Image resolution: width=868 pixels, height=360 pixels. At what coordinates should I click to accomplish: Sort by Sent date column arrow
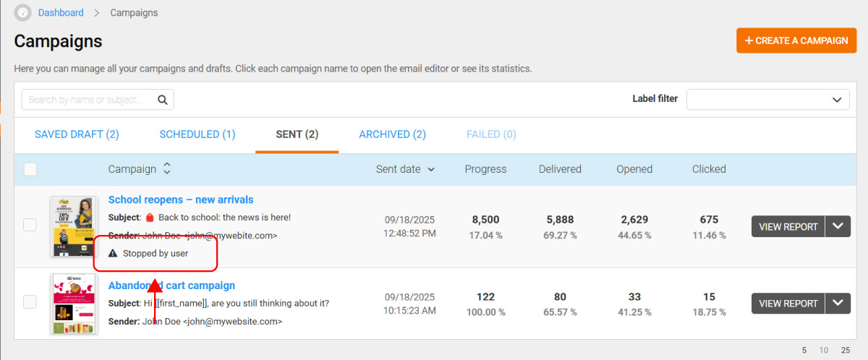click(x=432, y=169)
